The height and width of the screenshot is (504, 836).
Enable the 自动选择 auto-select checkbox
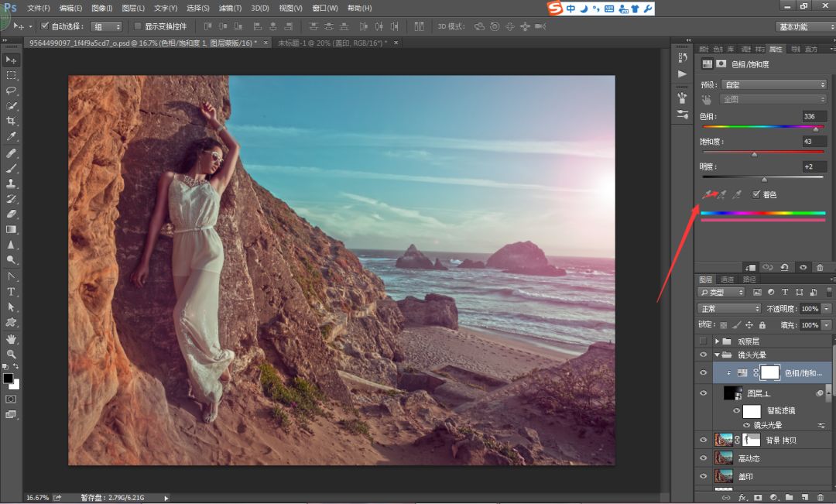tap(44, 26)
